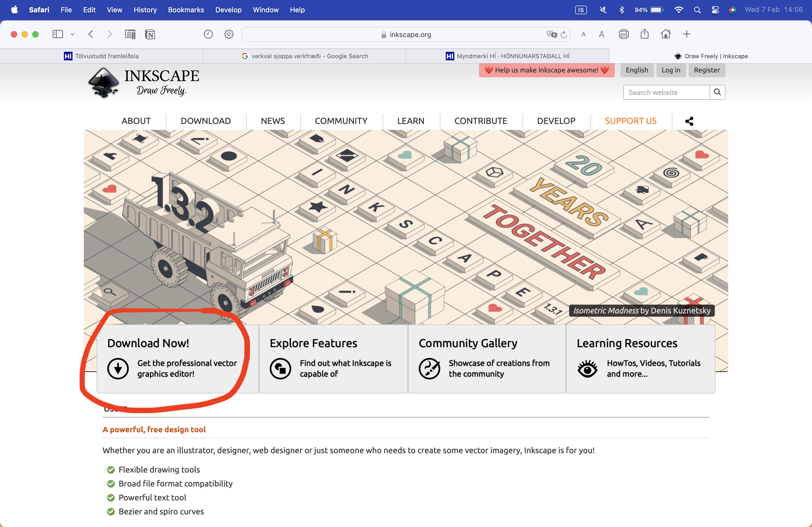Open a new tab with plus
Viewport: 812px width, 527px height.
click(687, 34)
